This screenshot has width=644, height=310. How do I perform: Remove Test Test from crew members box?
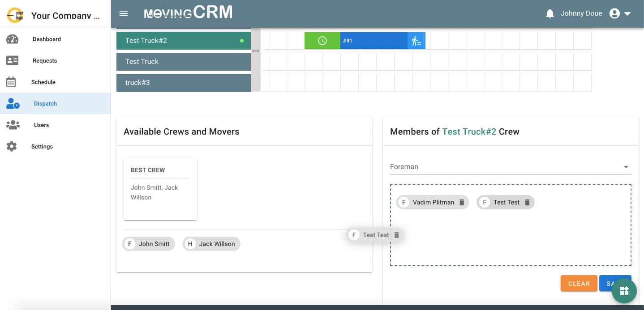(527, 202)
